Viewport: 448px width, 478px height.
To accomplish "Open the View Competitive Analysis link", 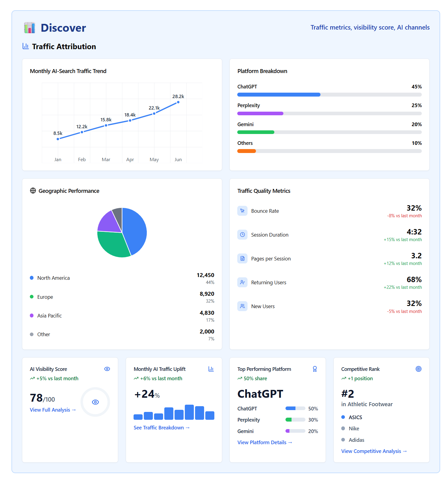I will click(374, 451).
